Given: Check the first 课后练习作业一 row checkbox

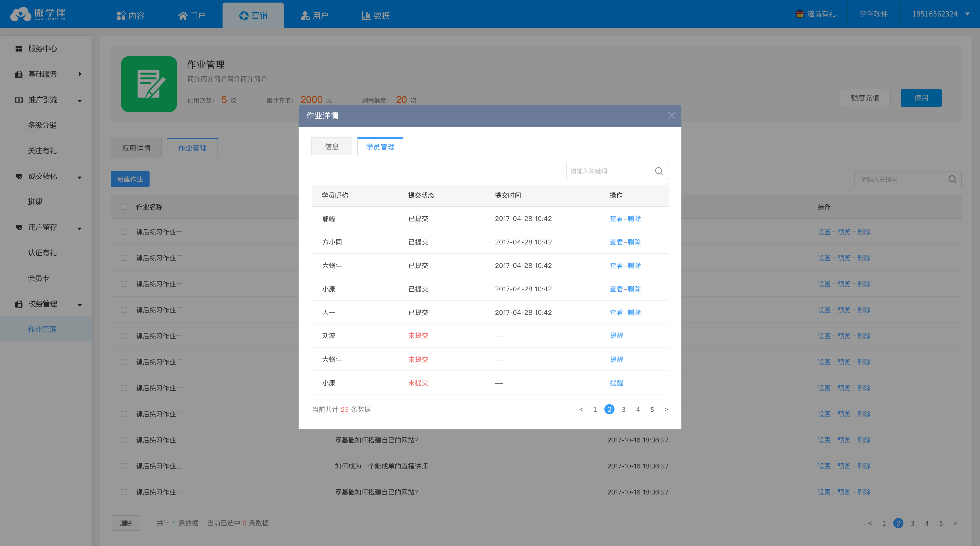Looking at the screenshot, I should 124,232.
